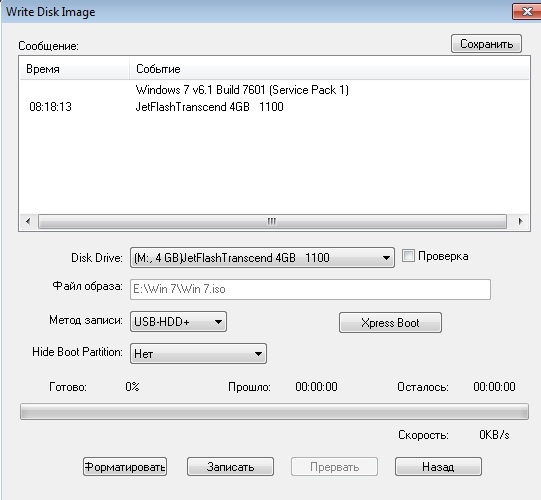Open the Disk Drive dropdown
The height and width of the screenshot is (500, 541).
[x=262, y=257]
